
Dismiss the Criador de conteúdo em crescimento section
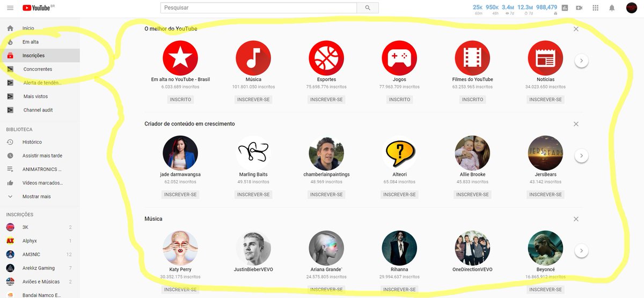coord(576,124)
